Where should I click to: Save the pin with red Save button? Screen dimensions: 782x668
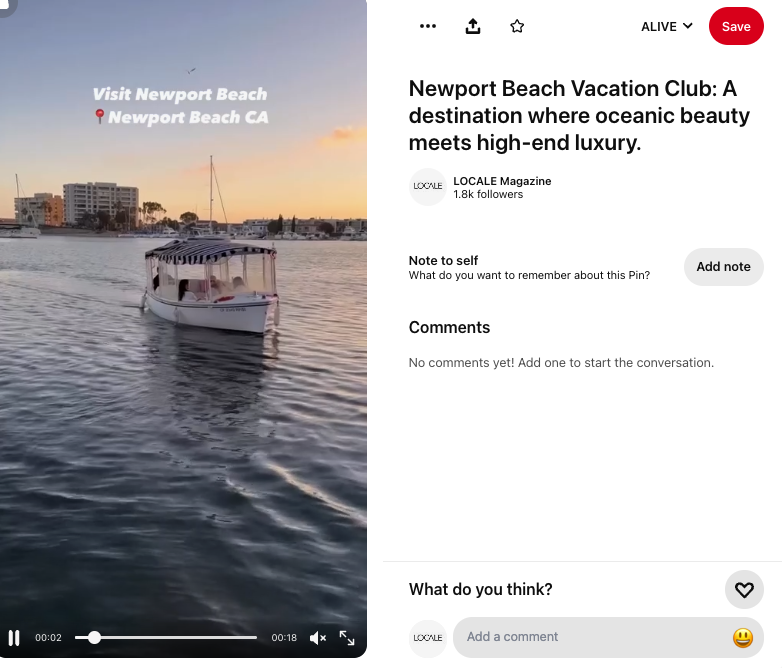pyautogui.click(x=736, y=26)
